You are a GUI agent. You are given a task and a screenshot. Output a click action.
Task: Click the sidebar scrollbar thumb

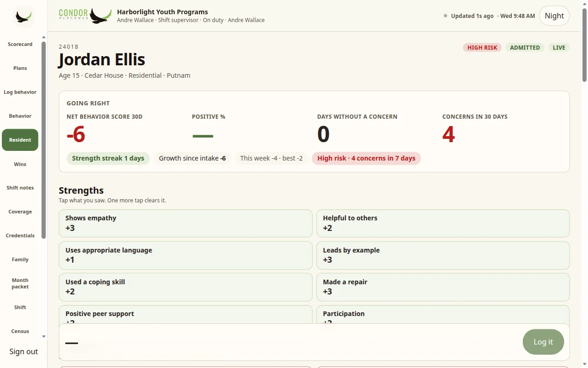(x=44, y=140)
